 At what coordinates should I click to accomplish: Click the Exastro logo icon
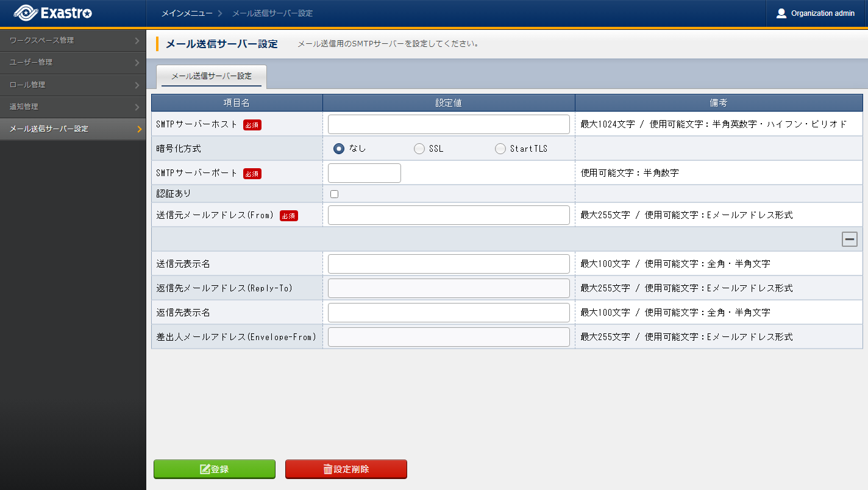click(24, 13)
